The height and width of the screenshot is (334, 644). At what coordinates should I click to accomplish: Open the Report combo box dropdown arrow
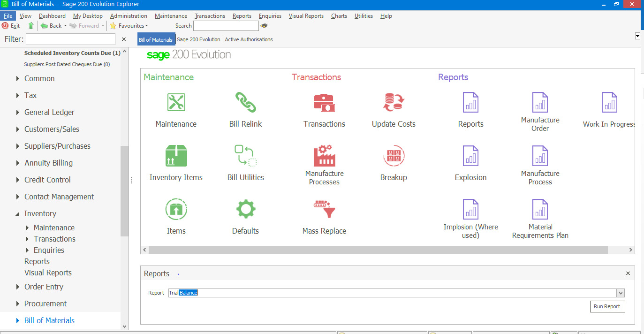click(621, 293)
